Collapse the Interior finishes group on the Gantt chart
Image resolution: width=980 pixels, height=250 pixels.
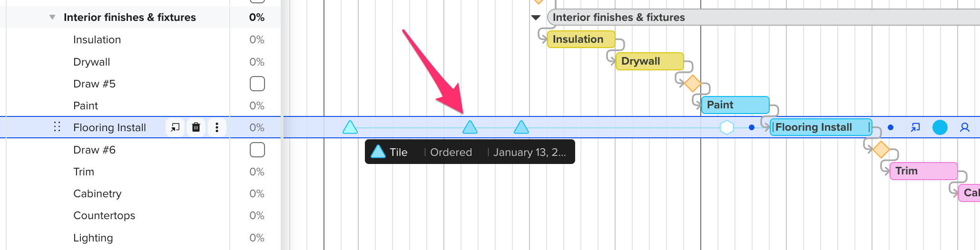tap(536, 18)
